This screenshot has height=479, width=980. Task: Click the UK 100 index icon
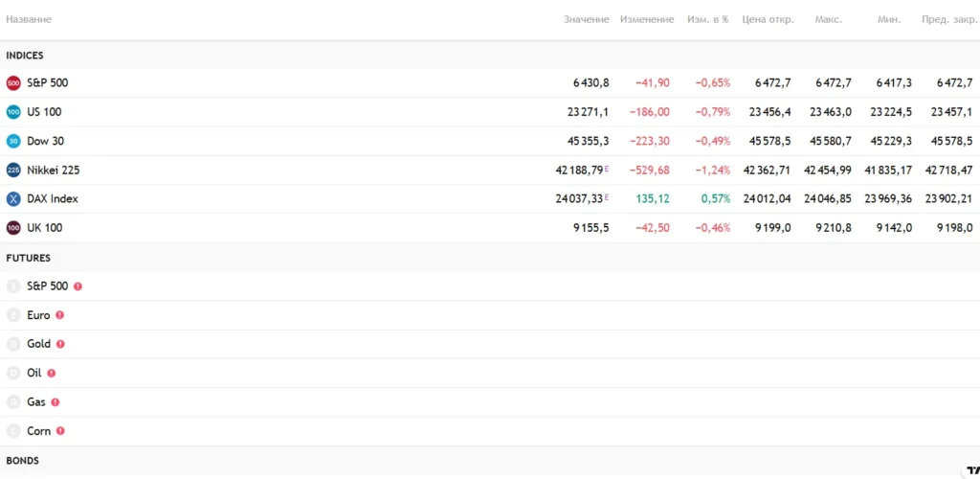click(x=13, y=228)
